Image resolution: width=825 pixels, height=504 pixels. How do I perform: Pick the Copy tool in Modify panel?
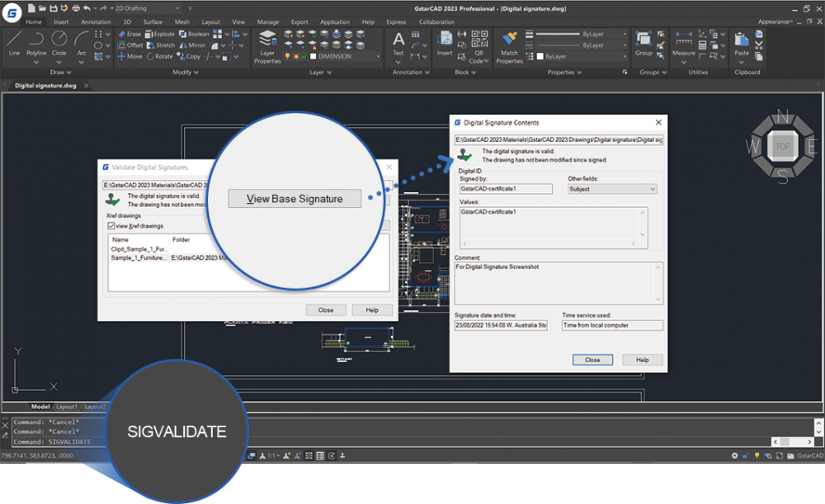[x=188, y=56]
